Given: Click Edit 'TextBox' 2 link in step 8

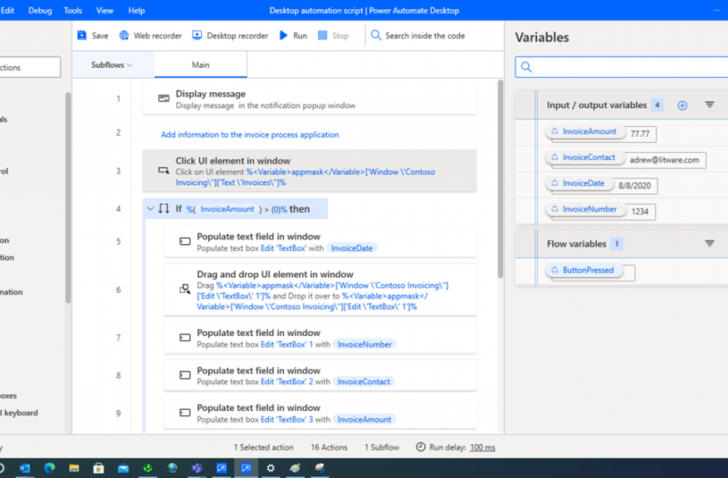Looking at the screenshot, I should [x=287, y=381].
